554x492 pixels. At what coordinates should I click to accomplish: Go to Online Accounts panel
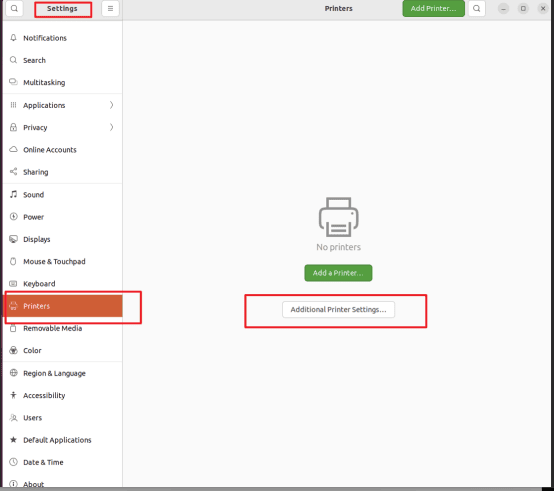[x=63, y=149]
